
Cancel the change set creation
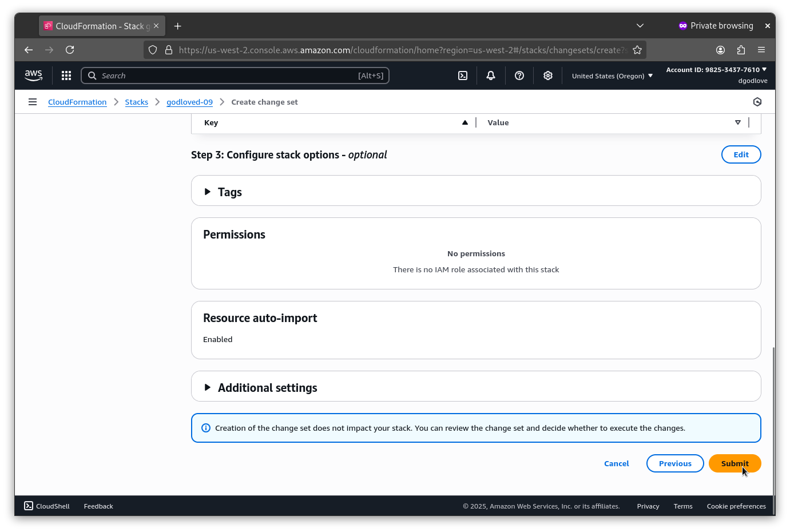click(616, 463)
